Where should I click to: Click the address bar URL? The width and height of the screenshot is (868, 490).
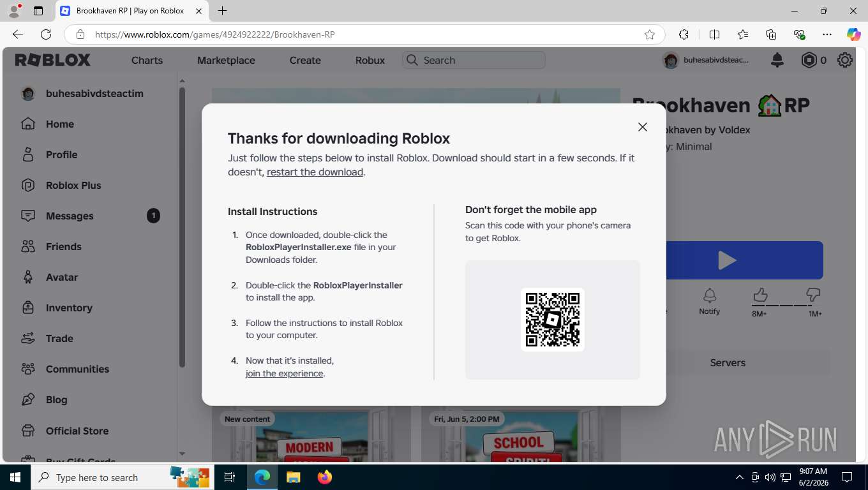[215, 34]
